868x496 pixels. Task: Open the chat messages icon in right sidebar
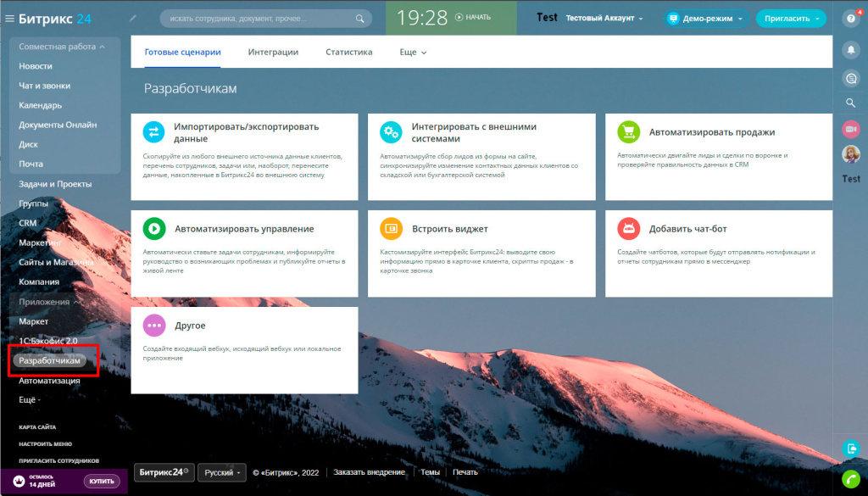(x=851, y=77)
